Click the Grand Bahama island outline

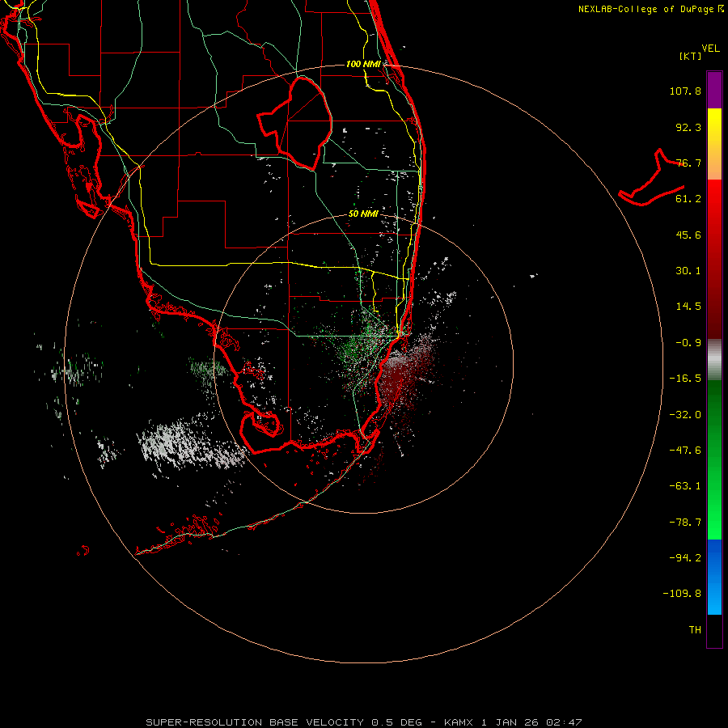coord(651,178)
